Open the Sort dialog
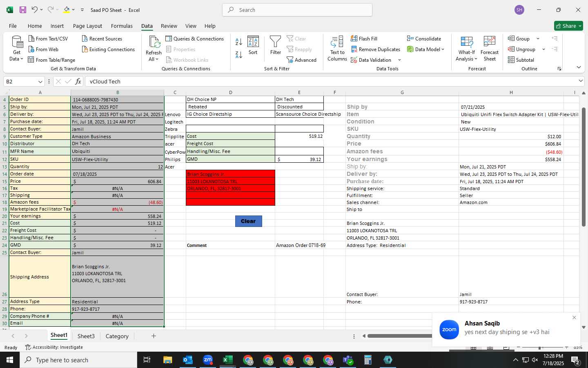This screenshot has width=588, height=368. click(253, 45)
